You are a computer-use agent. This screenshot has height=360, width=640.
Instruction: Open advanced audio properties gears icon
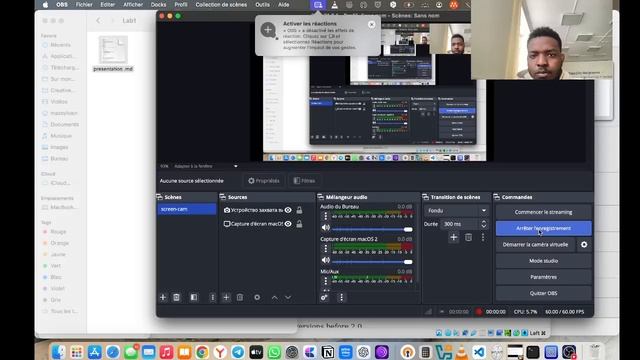click(x=324, y=297)
